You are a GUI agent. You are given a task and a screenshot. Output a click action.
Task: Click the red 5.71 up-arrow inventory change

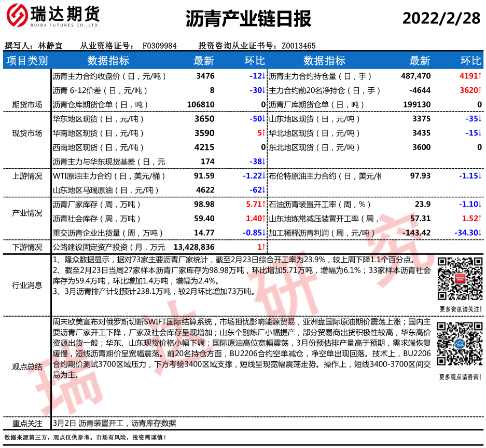point(256,204)
